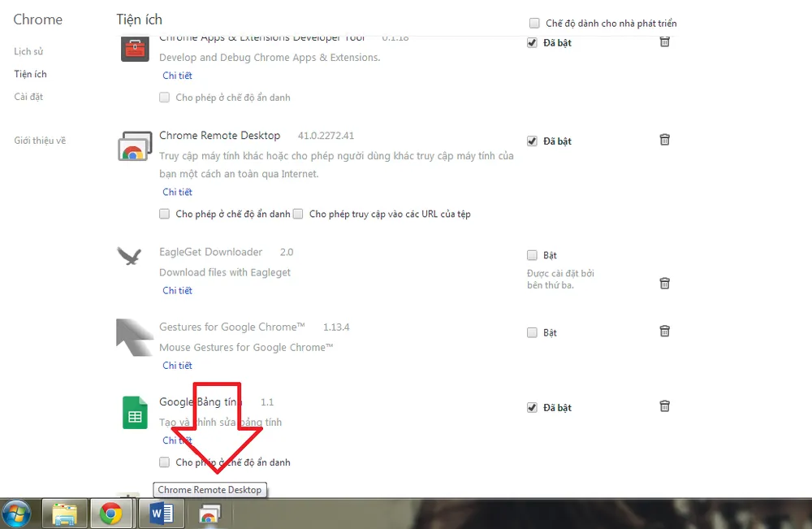Open 'Chi tiết' link under Chrome Remote Desktop
This screenshot has width=812, height=529.
pyautogui.click(x=177, y=193)
